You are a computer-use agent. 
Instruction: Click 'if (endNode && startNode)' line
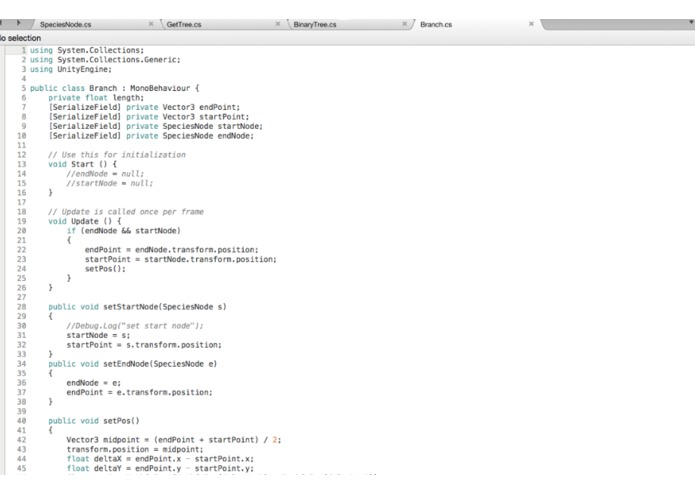[124, 230]
